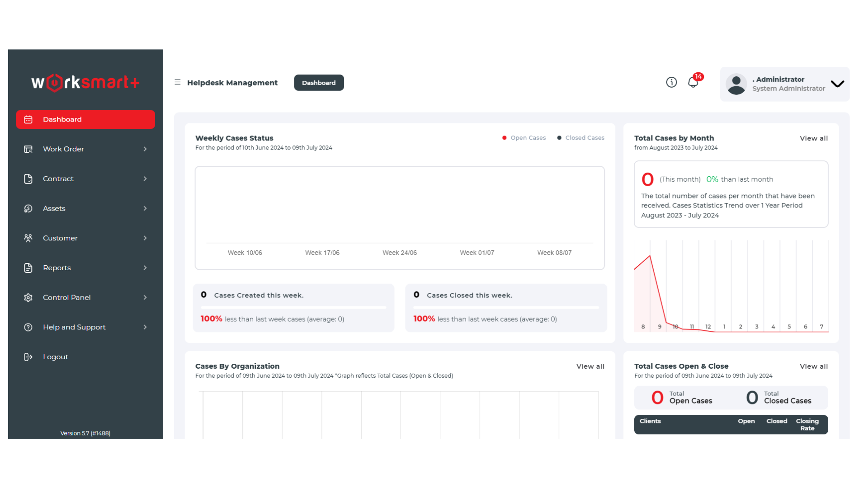This screenshot has height=488, width=868.
Task: Click View all on Total Cases by Month
Action: (813, 138)
